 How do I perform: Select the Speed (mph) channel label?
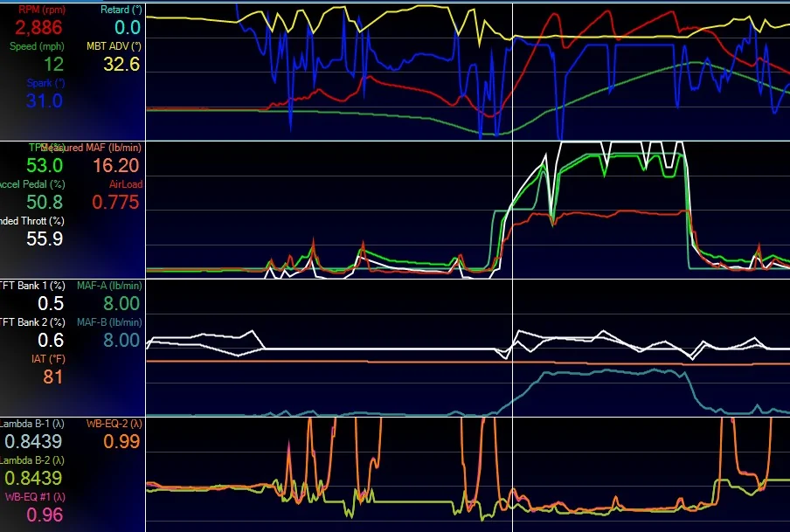[37, 46]
